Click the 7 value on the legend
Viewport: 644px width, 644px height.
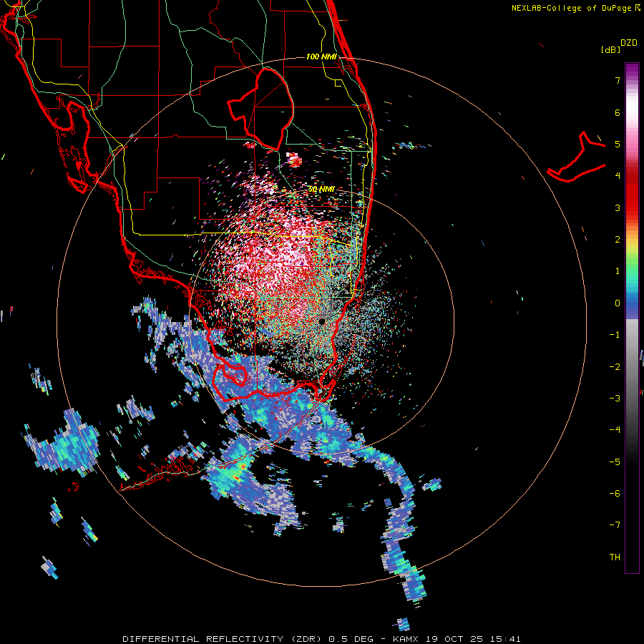coord(618,80)
